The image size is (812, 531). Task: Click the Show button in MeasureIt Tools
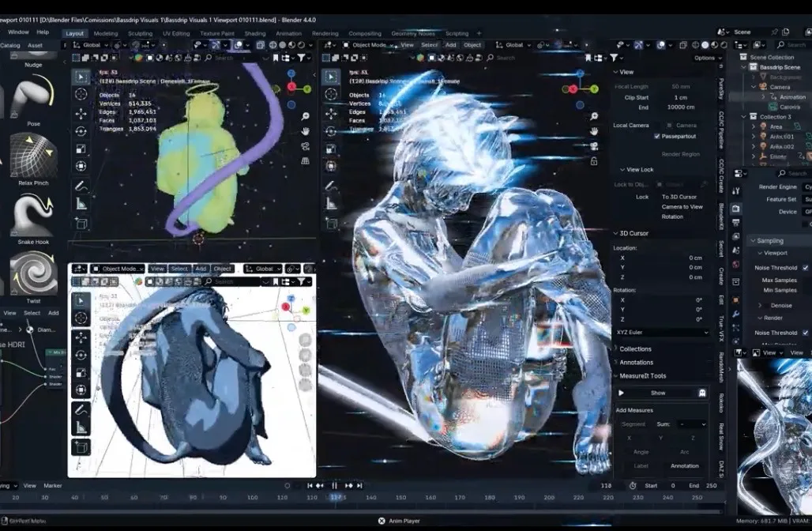657,393
